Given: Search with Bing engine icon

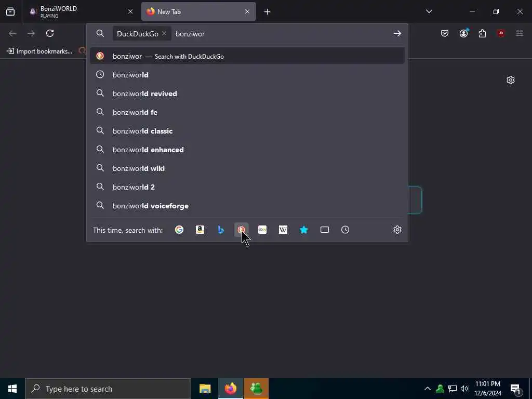Looking at the screenshot, I should (220, 230).
